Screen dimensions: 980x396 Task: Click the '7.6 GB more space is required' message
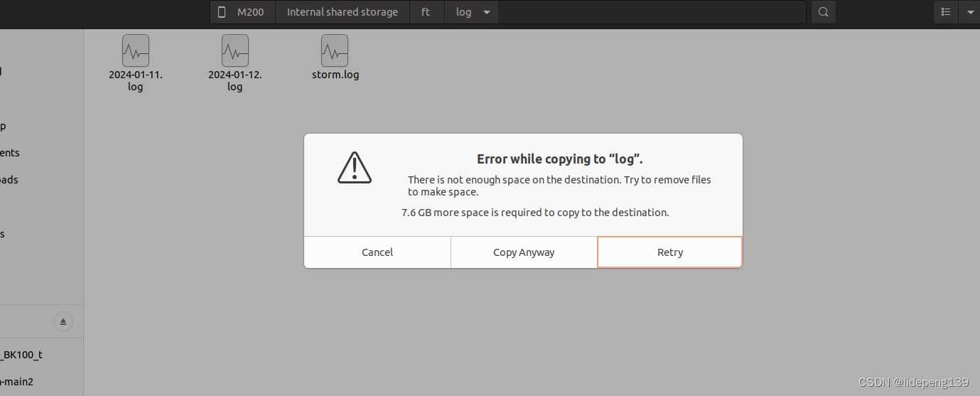coord(535,212)
